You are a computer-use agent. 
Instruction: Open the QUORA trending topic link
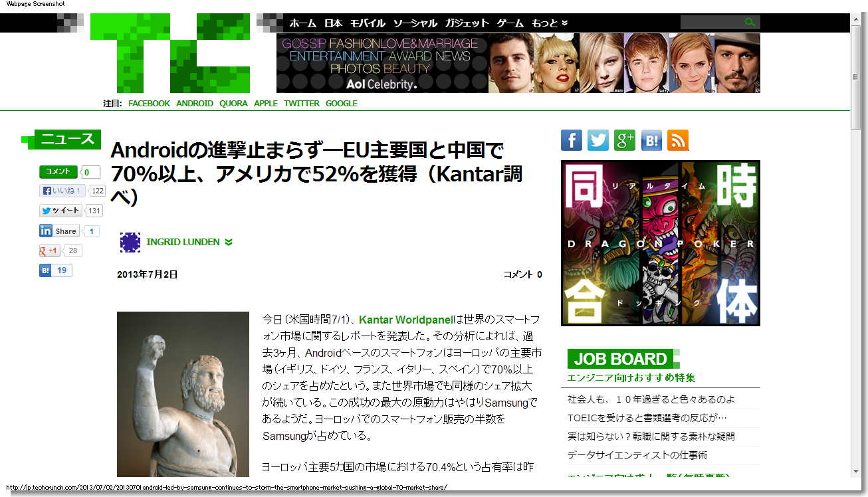pos(233,103)
